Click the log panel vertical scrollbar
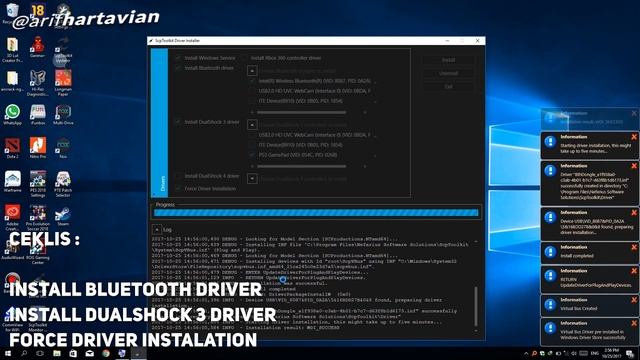640x360 pixels. click(476, 305)
